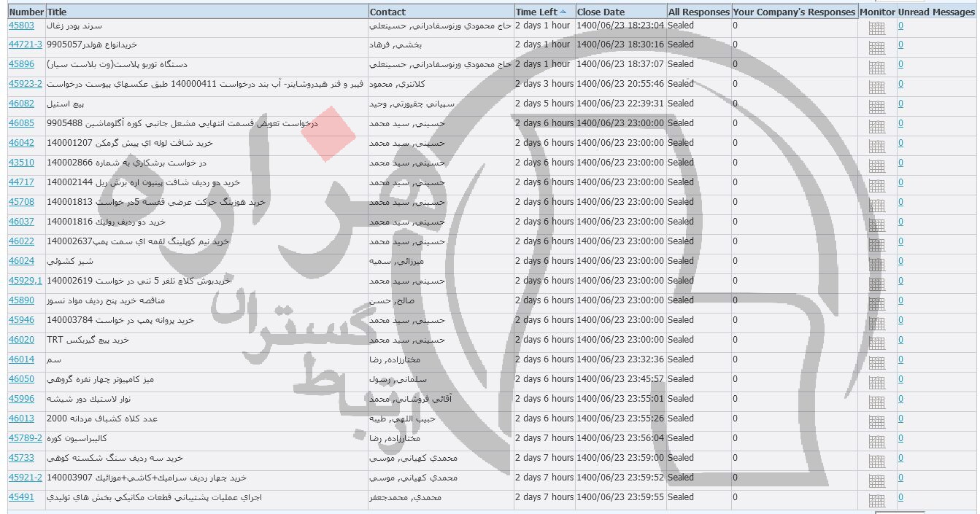Open Monitor icon for negotiation 46014
Image resolution: width=980 pixels, height=514 pixels.
(876, 362)
